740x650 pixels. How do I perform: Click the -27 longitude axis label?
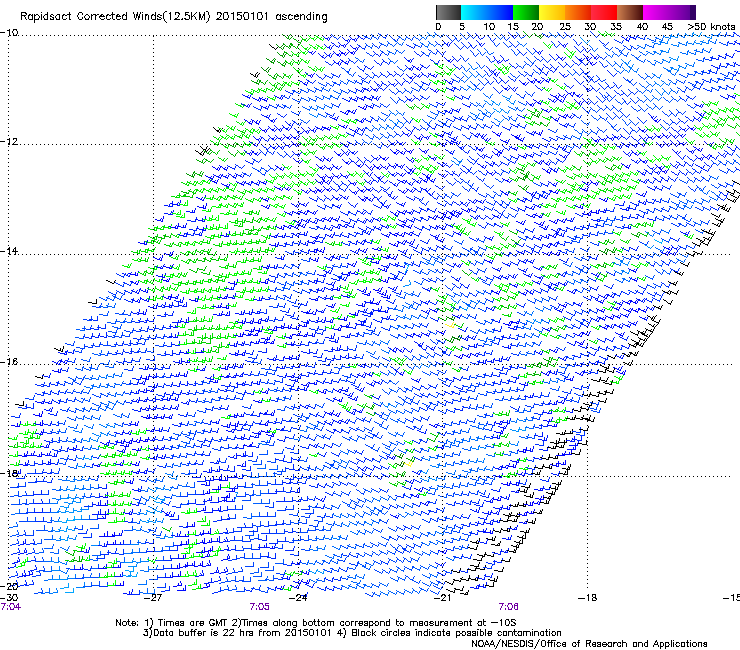[153, 598]
